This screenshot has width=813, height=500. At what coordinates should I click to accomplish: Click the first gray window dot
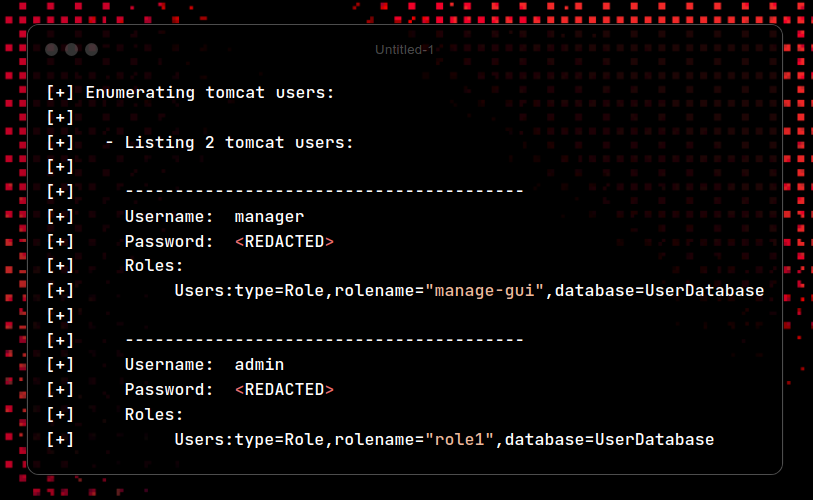[51, 49]
